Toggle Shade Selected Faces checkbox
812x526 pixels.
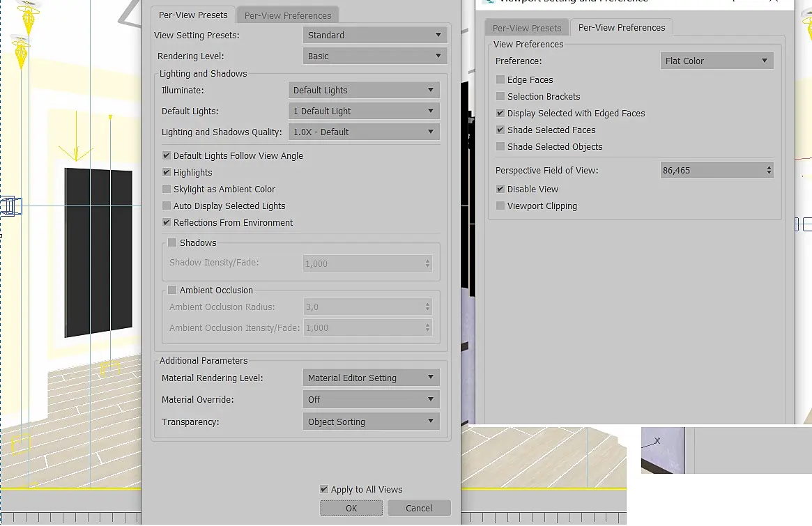coord(500,130)
